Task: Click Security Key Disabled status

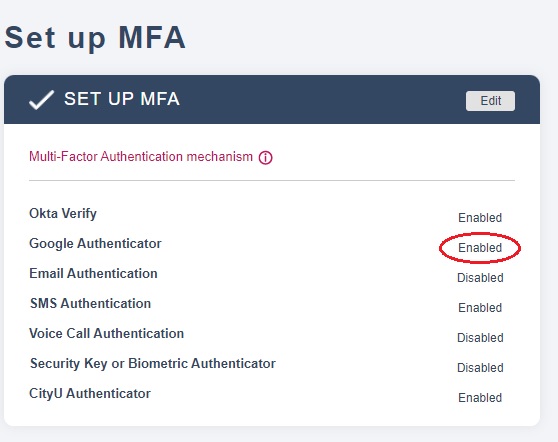Action: tap(480, 368)
